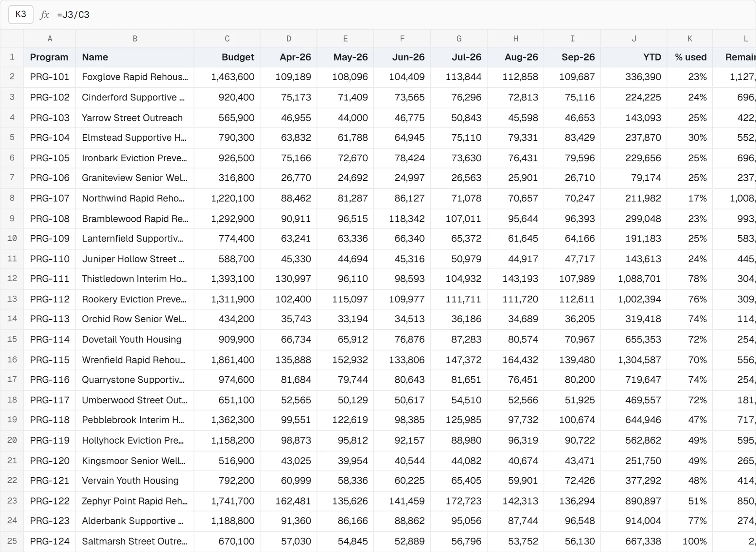Image resolution: width=756 pixels, height=552 pixels.
Task: Click Juniper Hollow Street name cell
Action: pyautogui.click(x=135, y=259)
